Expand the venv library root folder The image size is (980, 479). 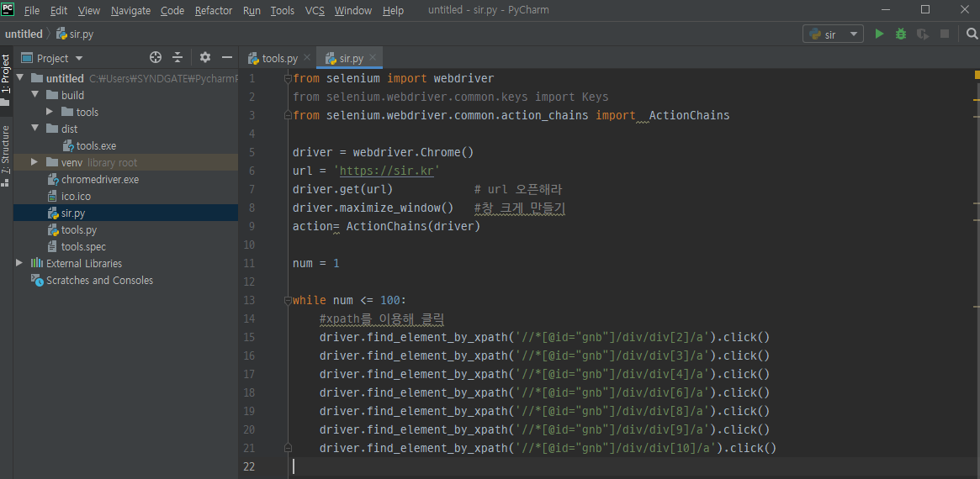(x=34, y=162)
